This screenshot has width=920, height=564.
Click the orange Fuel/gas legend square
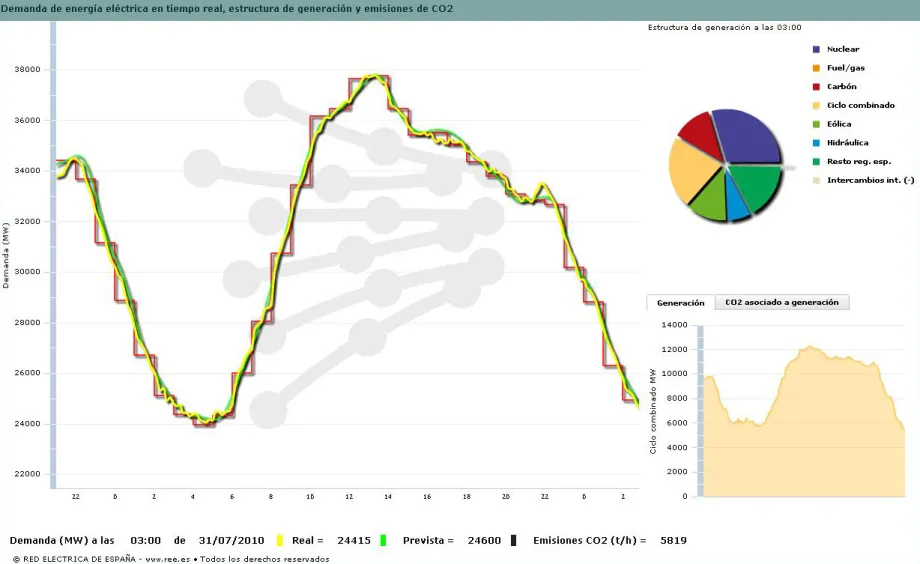pos(816,68)
